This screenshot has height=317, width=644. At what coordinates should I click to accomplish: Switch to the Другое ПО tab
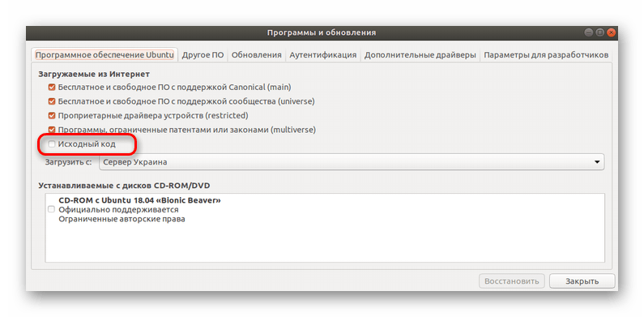(x=203, y=55)
